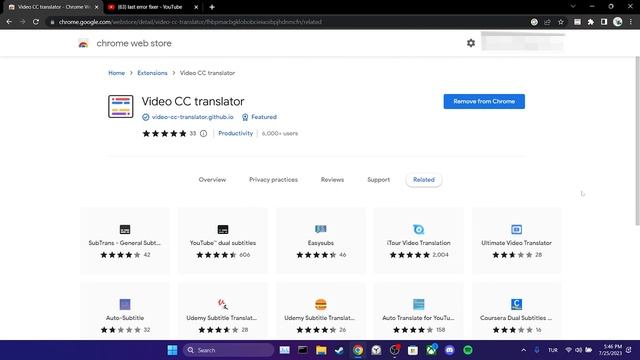Image resolution: width=640 pixels, height=360 pixels.
Task: Close the YouTube tab
Action: (x=196, y=7)
